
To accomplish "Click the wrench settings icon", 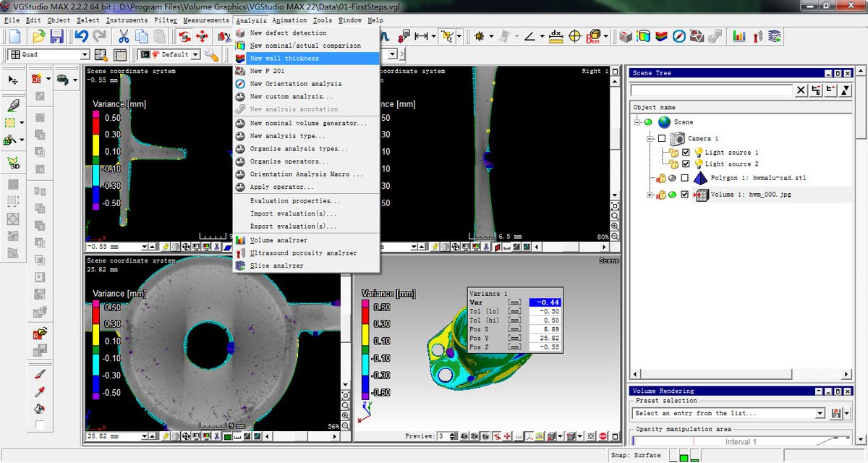I will (211, 54).
